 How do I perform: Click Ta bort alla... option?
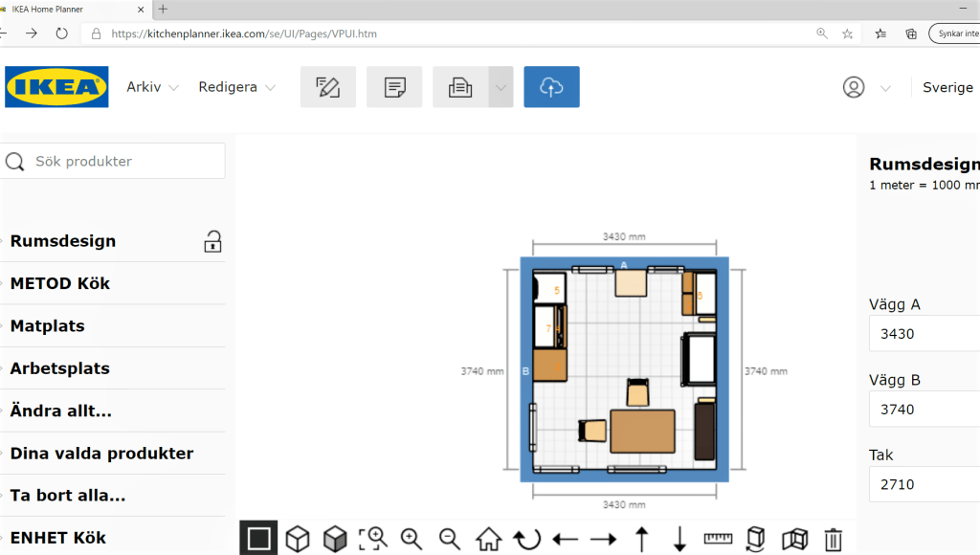click(x=67, y=496)
